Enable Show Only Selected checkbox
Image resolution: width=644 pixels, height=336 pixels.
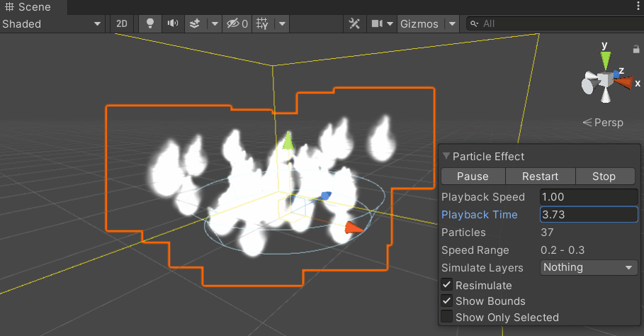click(447, 317)
